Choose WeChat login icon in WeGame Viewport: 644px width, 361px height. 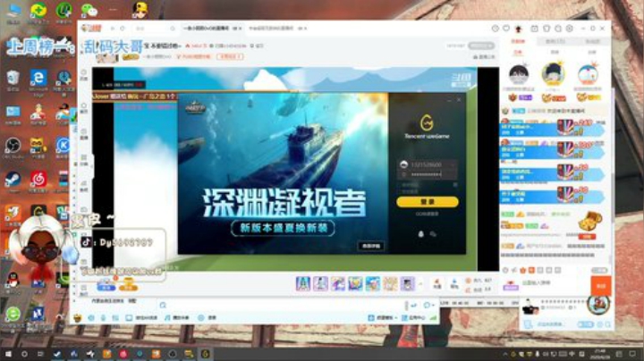(433, 234)
